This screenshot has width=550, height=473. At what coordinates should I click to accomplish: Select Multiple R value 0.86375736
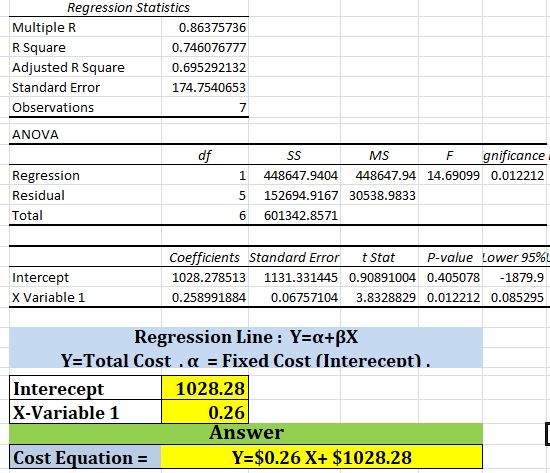pyautogui.click(x=205, y=27)
